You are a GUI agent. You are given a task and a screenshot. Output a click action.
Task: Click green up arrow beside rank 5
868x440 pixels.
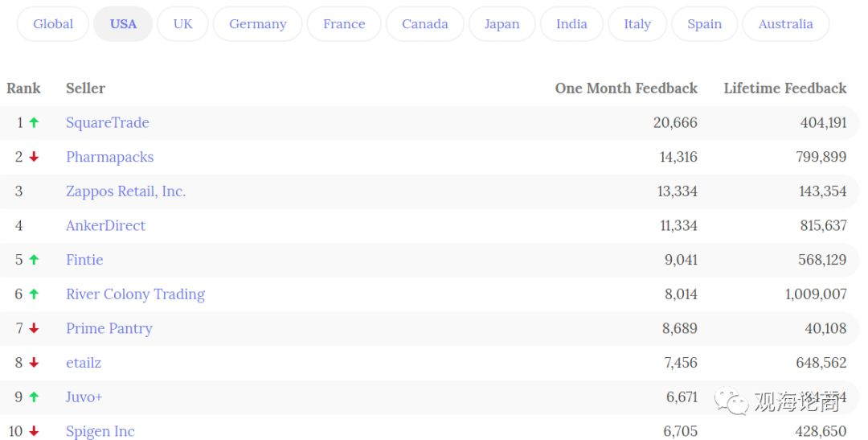(x=34, y=260)
